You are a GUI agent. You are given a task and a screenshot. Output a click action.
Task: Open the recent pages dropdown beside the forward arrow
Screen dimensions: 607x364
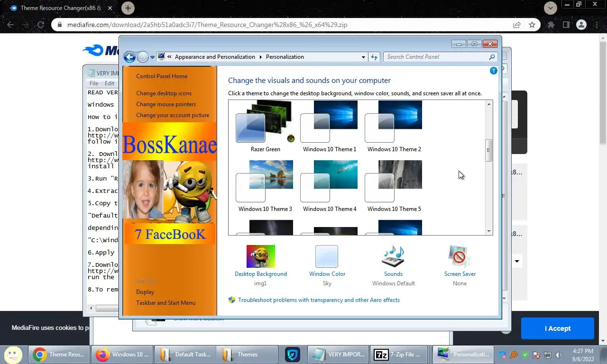[152, 57]
